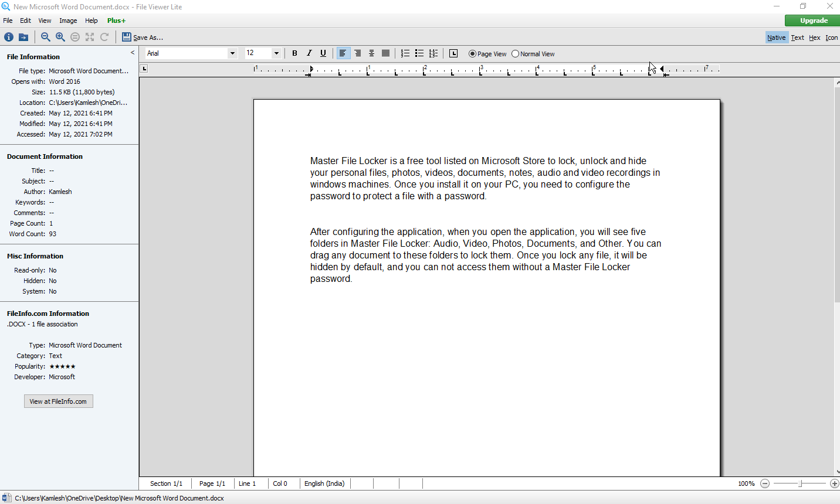The width and height of the screenshot is (840, 504).
Task: Open the Arial font dropdown
Action: pyautogui.click(x=232, y=53)
